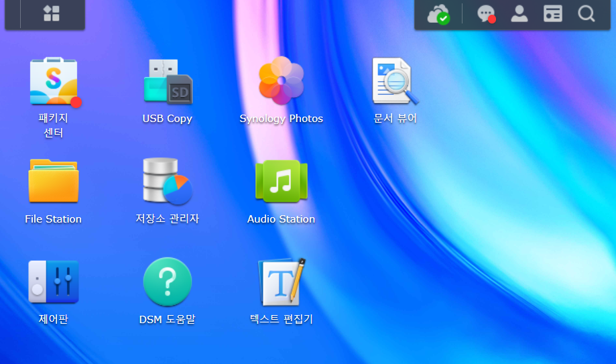Click the 'USB Copy' label
Screen dimensions: 616x364
coord(168,119)
